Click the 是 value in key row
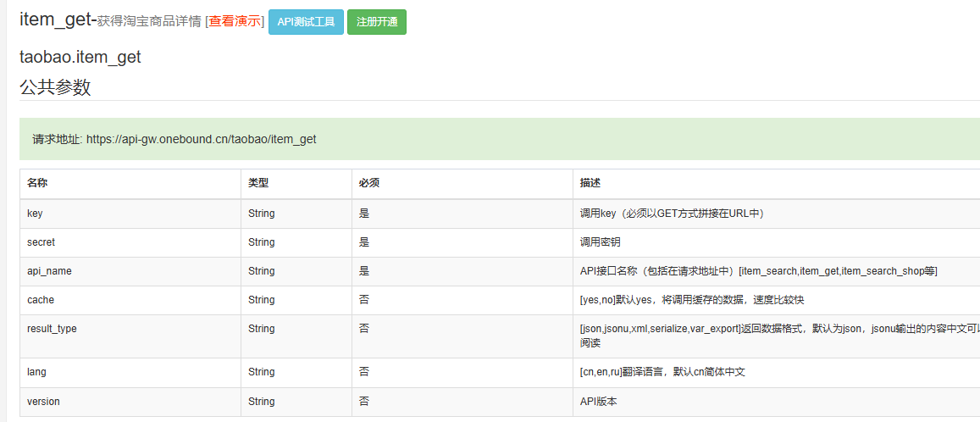 pyautogui.click(x=363, y=214)
